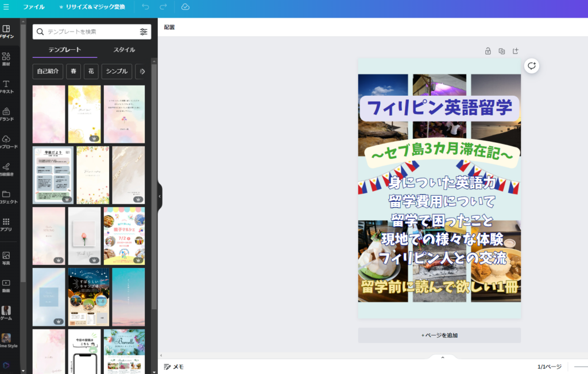Collapse the template side panel
Screen dimensions: 588x374
[x=160, y=196]
